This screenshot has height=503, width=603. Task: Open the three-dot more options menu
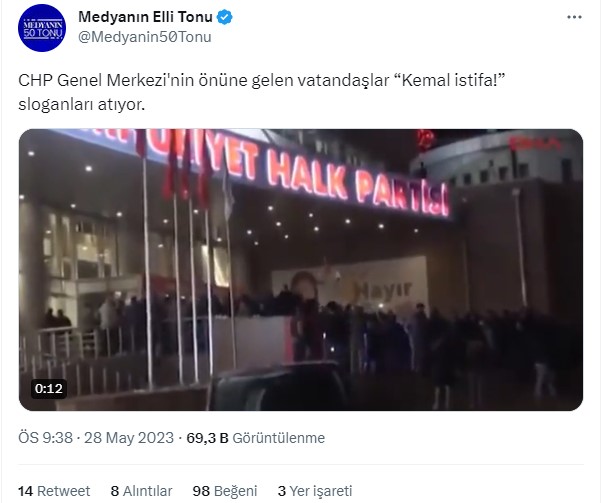(x=574, y=17)
